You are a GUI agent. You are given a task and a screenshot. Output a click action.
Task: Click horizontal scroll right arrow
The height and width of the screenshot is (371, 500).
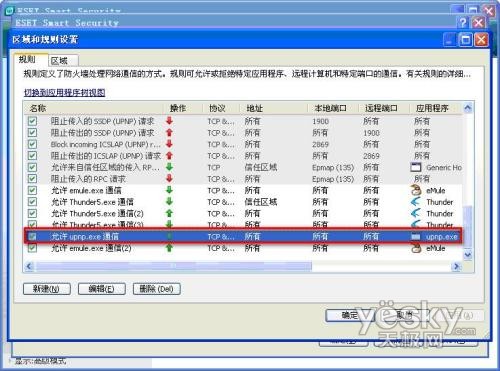456,266
